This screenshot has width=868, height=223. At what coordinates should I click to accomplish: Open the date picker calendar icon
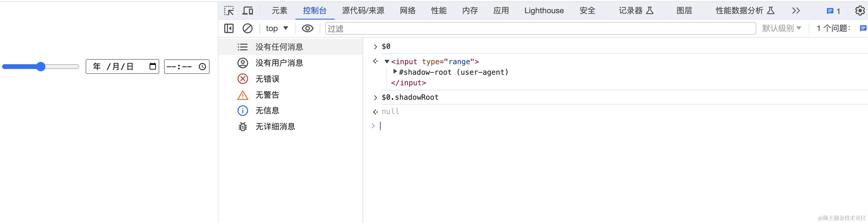point(153,66)
